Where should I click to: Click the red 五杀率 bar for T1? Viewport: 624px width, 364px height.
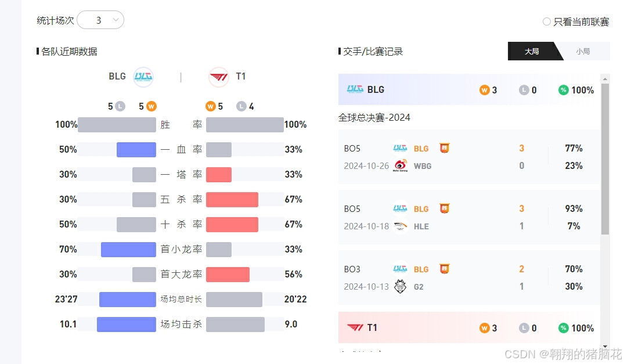pos(232,200)
